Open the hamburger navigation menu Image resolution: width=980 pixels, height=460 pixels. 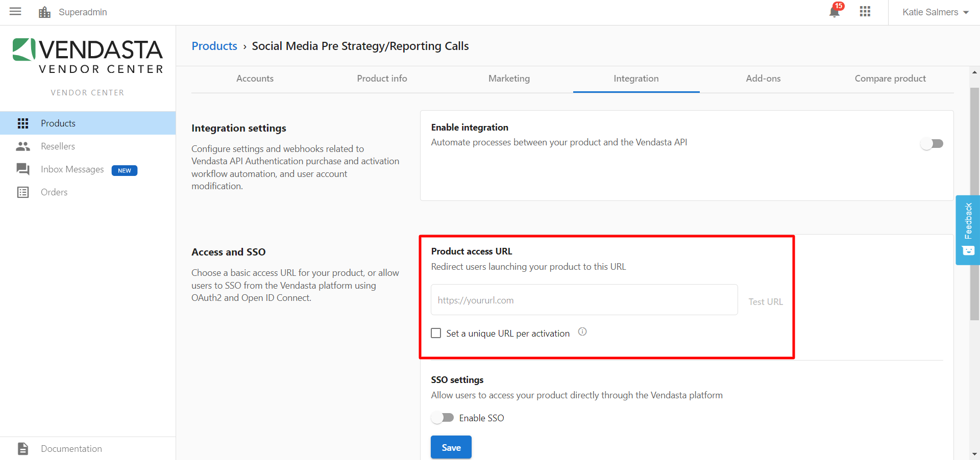coord(15,11)
